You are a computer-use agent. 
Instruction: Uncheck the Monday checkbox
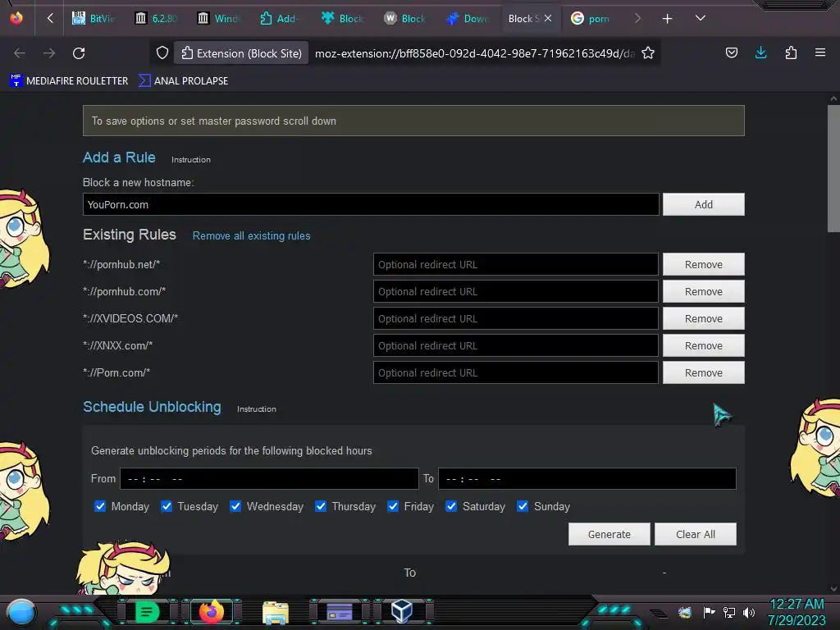pyautogui.click(x=100, y=506)
